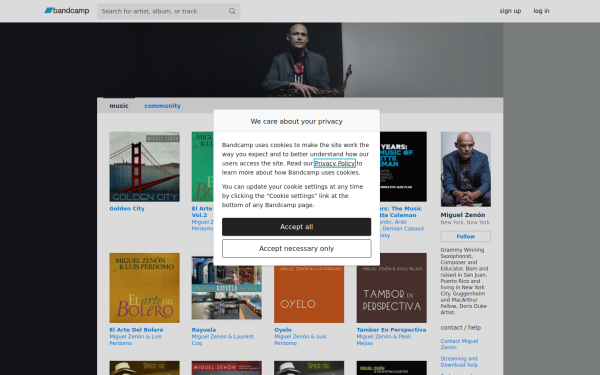Open the sign up link
Viewport: 600px width, 375px height.
pos(510,11)
